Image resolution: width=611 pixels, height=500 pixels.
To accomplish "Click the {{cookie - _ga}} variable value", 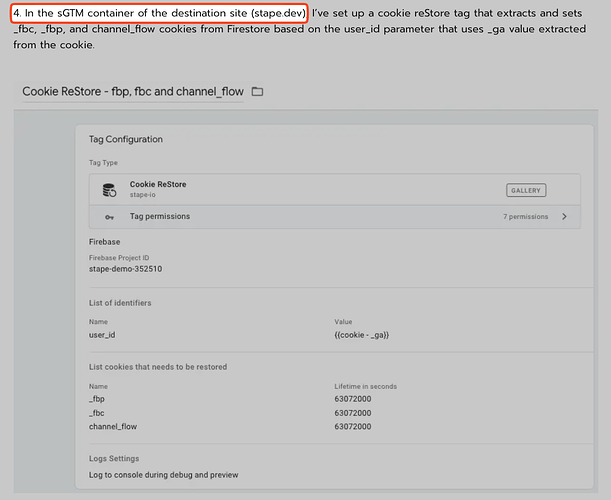I will coord(362,335).
